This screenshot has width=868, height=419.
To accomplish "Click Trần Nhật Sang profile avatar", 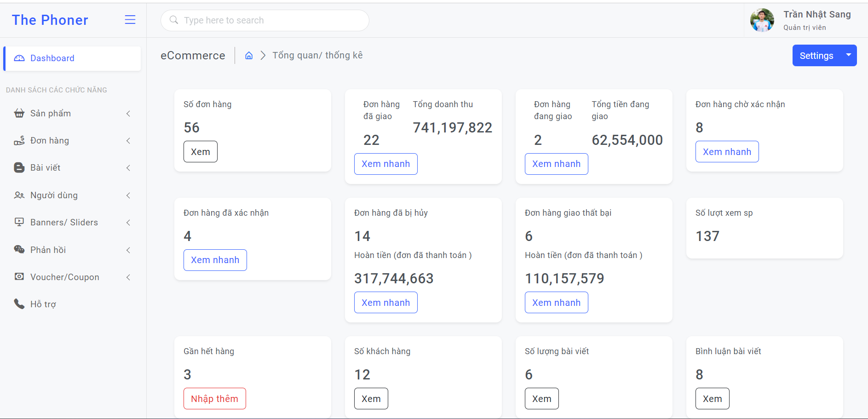I will [x=762, y=20].
